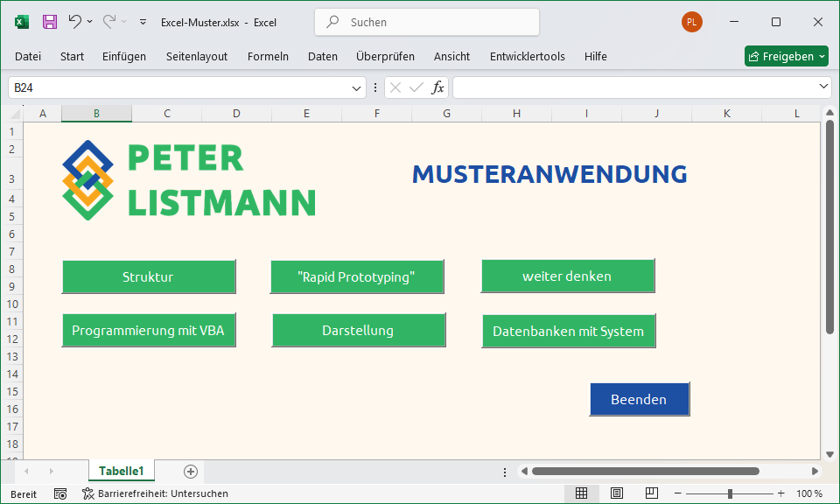Click the Suchen search field

pos(426,22)
